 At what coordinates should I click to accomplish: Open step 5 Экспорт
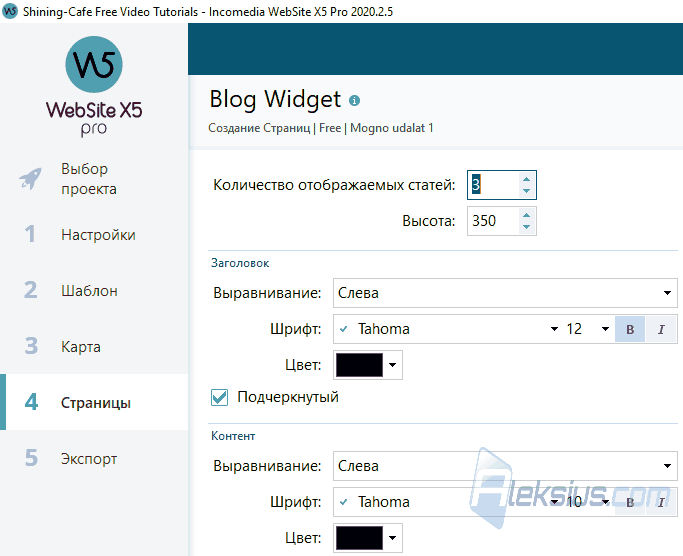(x=94, y=458)
